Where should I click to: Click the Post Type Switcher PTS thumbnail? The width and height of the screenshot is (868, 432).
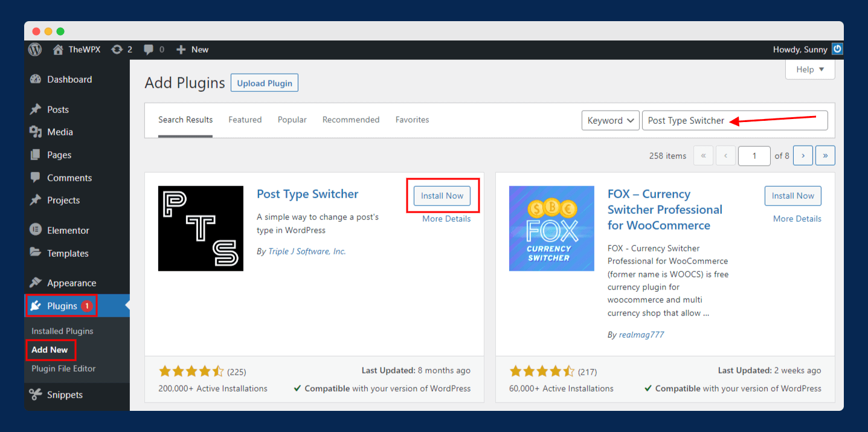pos(201,228)
